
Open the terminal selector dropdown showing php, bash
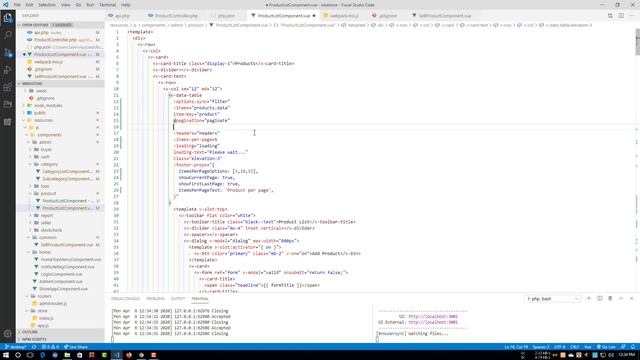552,299
